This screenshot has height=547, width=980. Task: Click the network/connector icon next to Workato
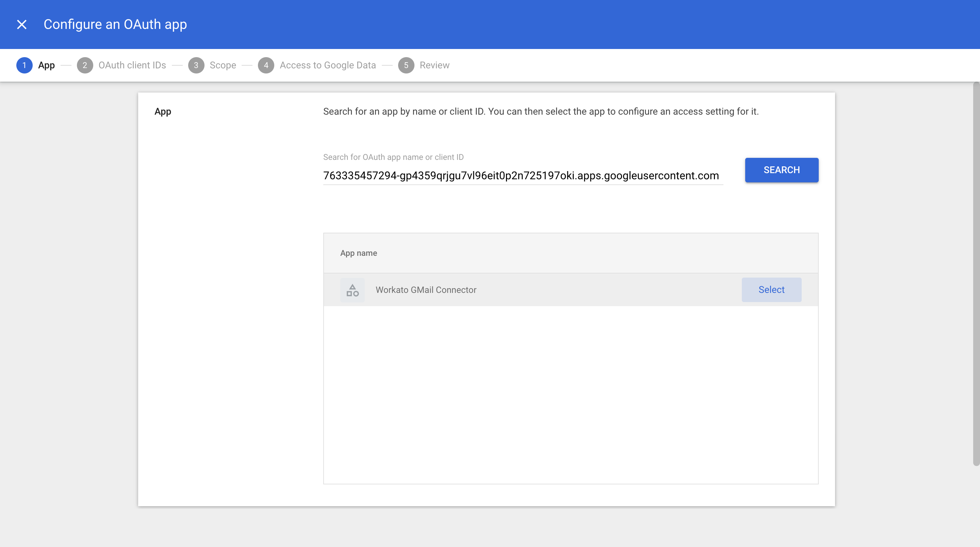[x=353, y=289]
